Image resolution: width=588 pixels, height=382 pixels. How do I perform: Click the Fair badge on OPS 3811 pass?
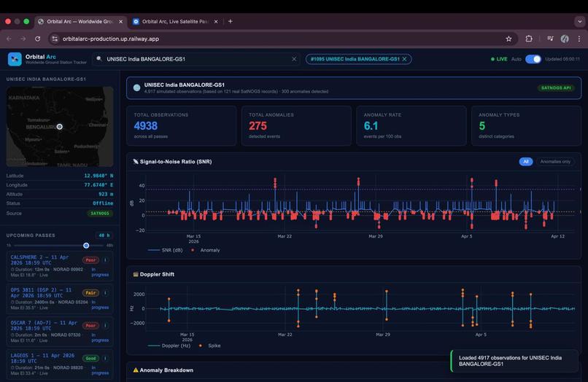click(90, 293)
